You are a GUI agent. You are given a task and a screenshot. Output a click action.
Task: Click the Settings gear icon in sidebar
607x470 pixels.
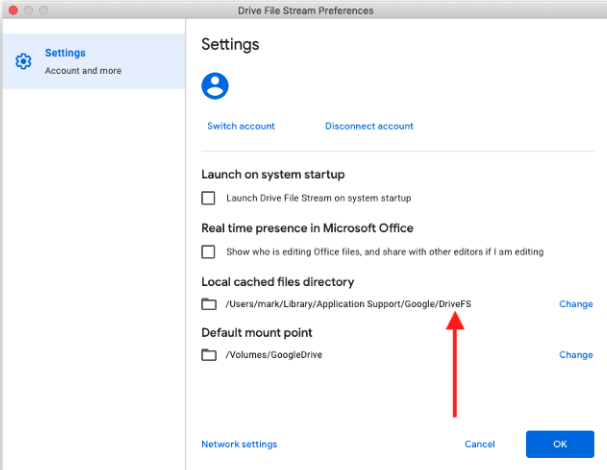(x=23, y=61)
